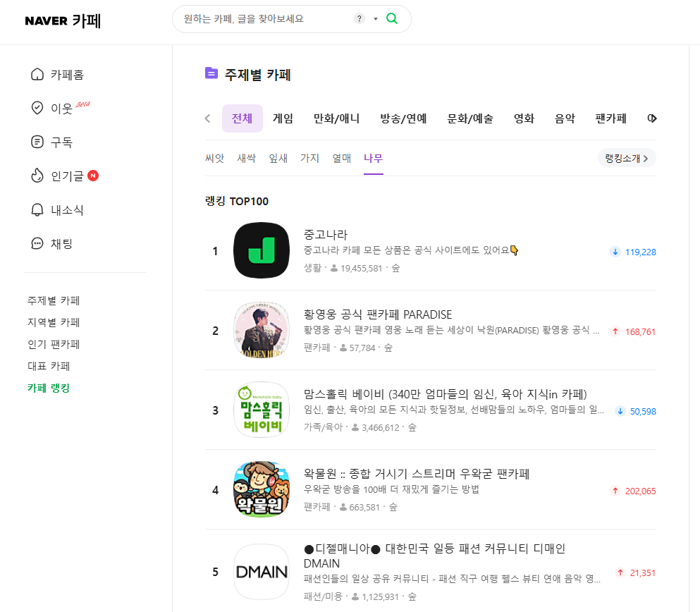Expand the search options dropdown arrow
The width and height of the screenshot is (700, 612).
click(x=376, y=19)
